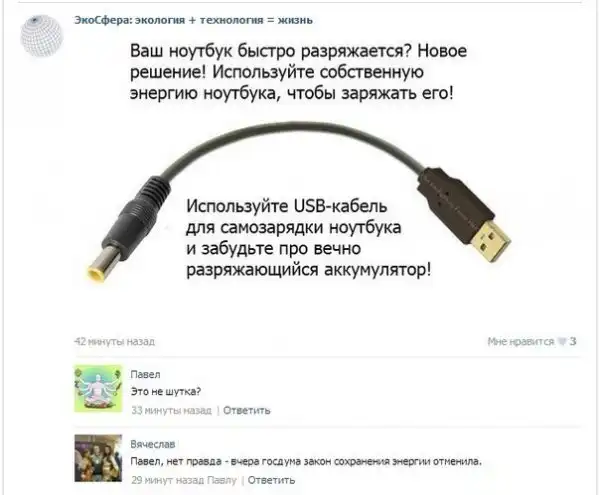Like the post via Мне нравится
This screenshot has width=600, height=495.
coord(520,341)
